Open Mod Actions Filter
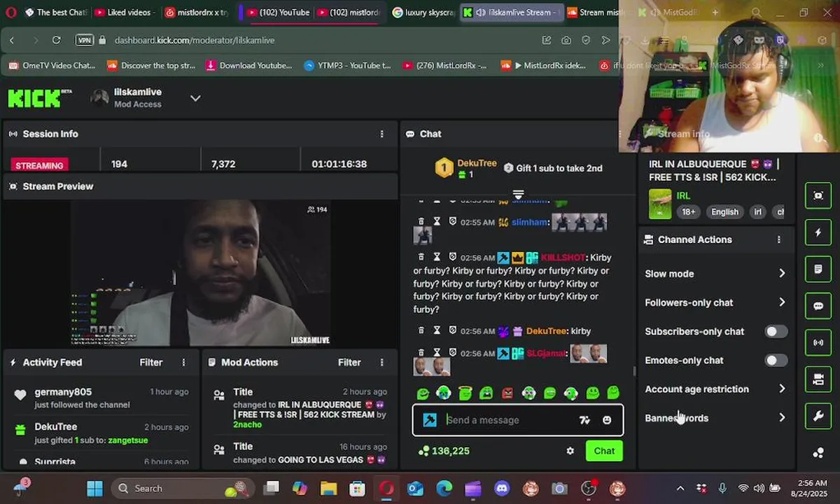 click(349, 363)
